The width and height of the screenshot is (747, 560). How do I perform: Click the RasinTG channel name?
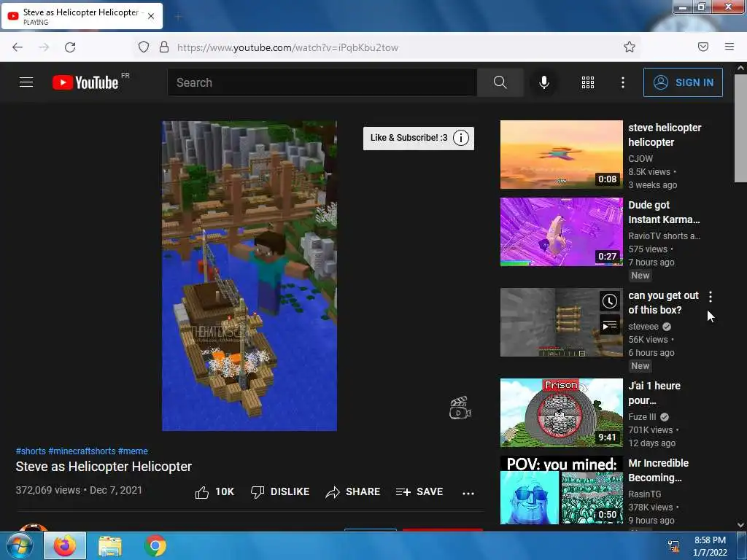click(x=644, y=494)
